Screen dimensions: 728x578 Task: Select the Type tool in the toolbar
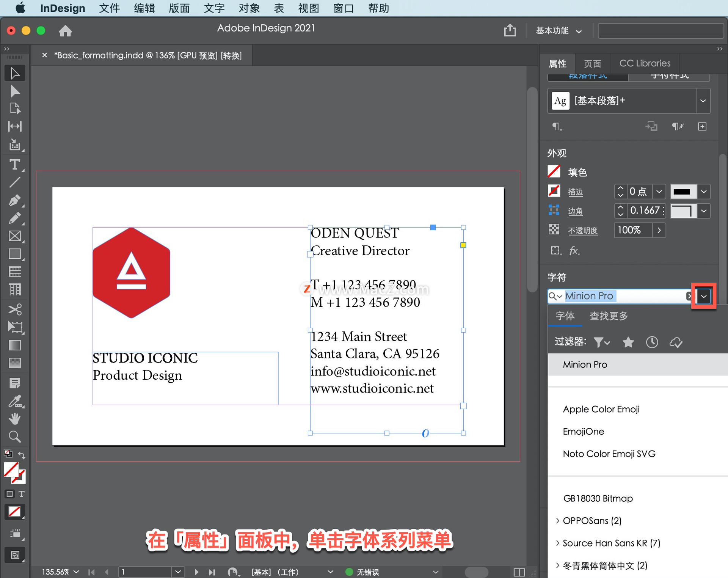pos(15,164)
